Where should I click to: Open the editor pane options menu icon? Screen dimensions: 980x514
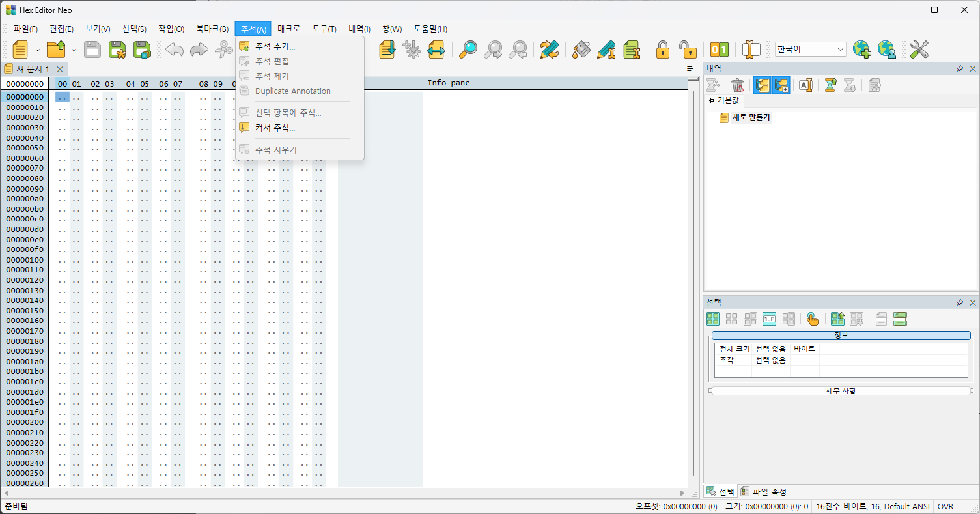pyautogui.click(x=690, y=68)
